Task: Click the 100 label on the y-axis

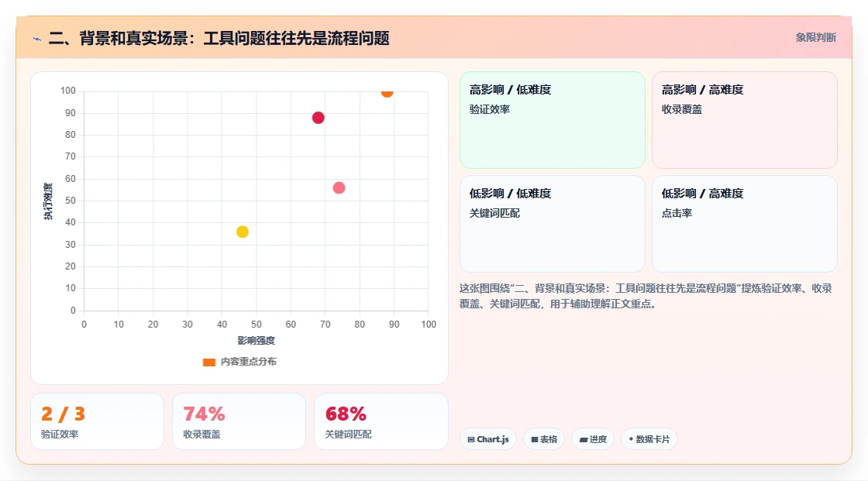Action: 68,91
